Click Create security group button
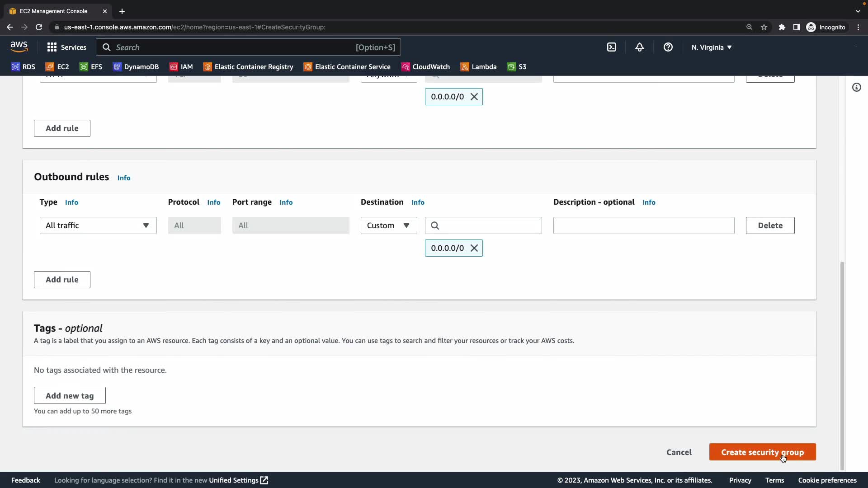 (x=762, y=452)
